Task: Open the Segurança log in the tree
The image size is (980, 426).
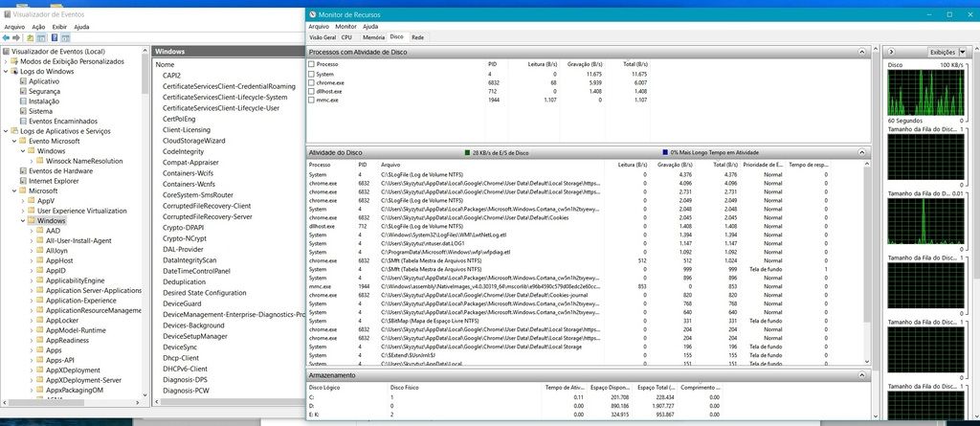Action: pos(44,91)
